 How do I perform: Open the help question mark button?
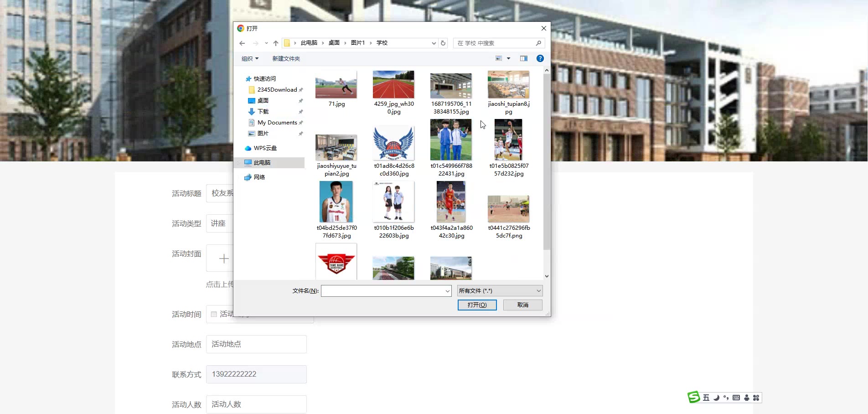(540, 58)
